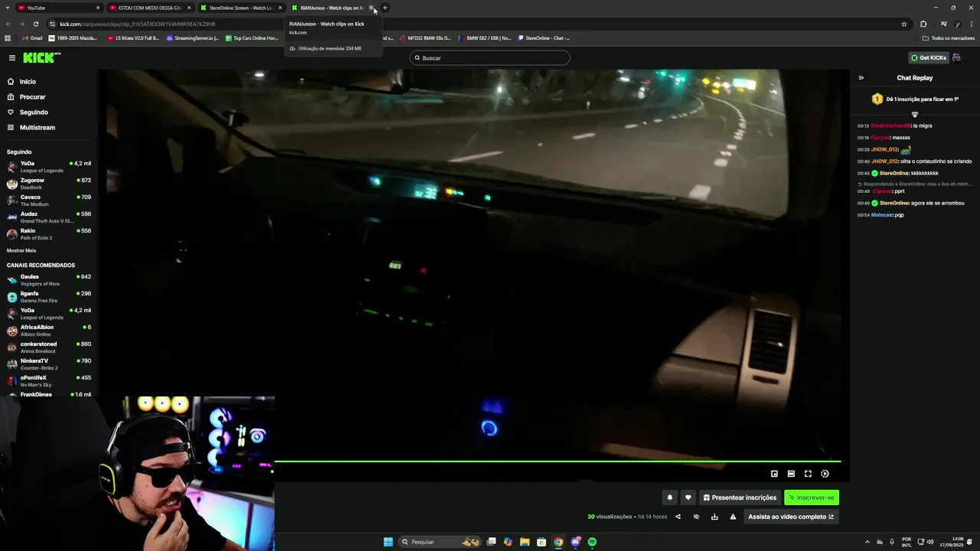Click Assista ao vídeo completo button
Image resolution: width=980 pixels, height=551 pixels.
coord(791,517)
